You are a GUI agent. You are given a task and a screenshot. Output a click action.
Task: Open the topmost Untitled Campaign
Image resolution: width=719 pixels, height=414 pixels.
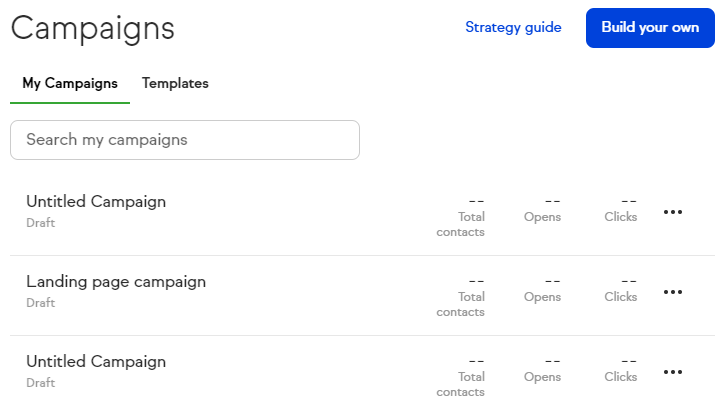[x=96, y=202]
